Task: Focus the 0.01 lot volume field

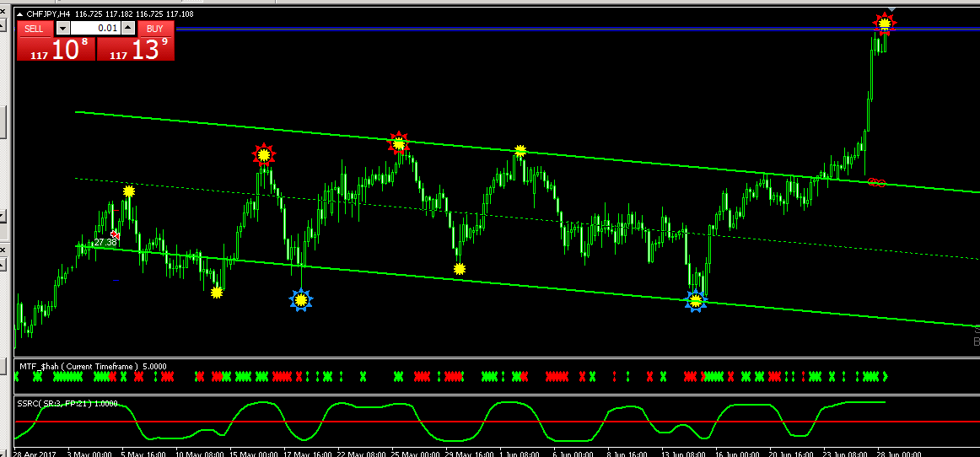Action: pos(95,28)
